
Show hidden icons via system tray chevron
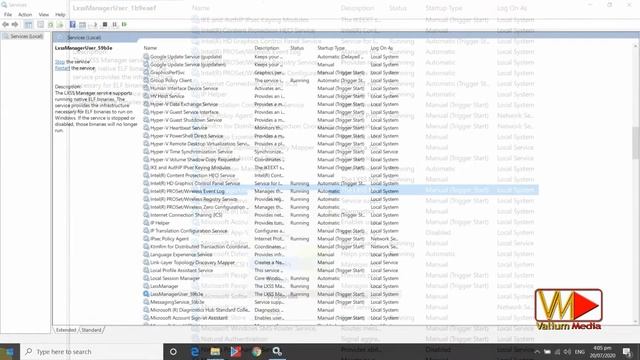click(x=537, y=352)
